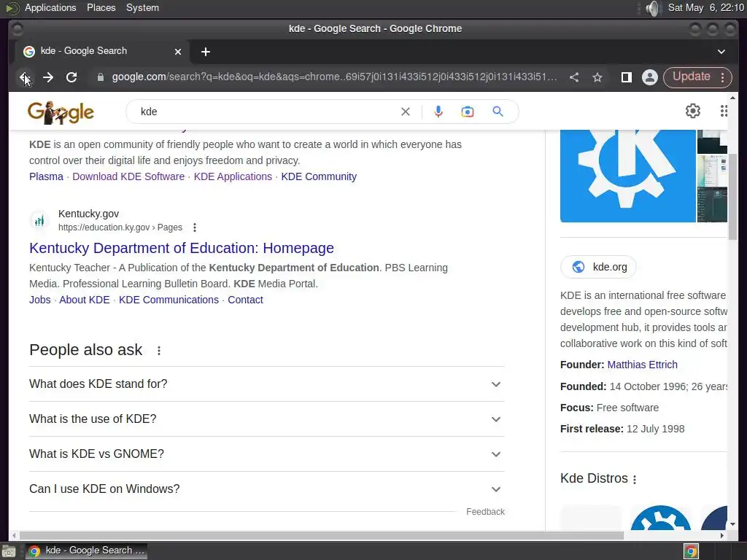Viewport: 747px width, 560px height.
Task: Open the System menu
Action: 142,7
